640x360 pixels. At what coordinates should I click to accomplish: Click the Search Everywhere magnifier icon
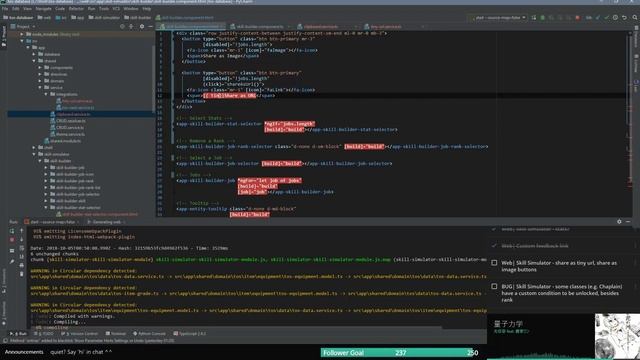coord(635,18)
